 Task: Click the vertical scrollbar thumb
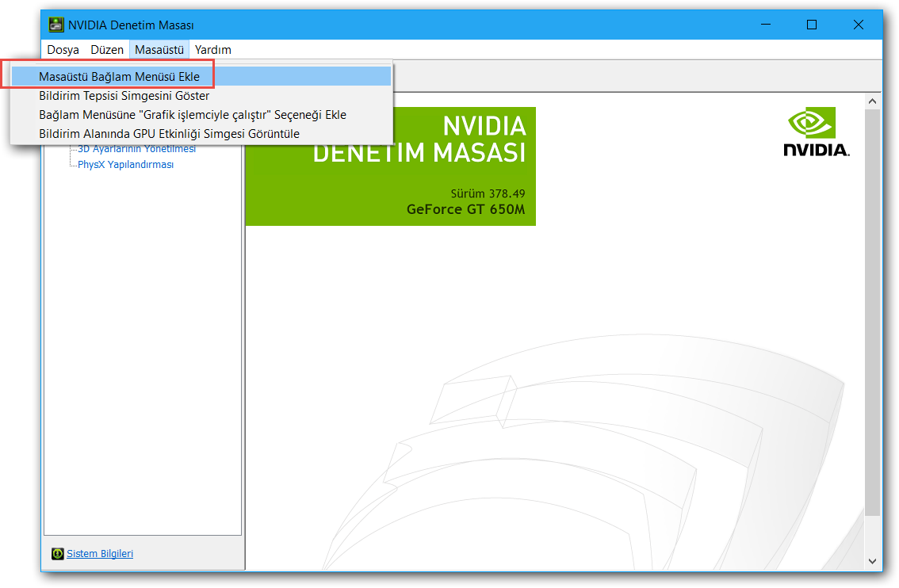[873, 312]
